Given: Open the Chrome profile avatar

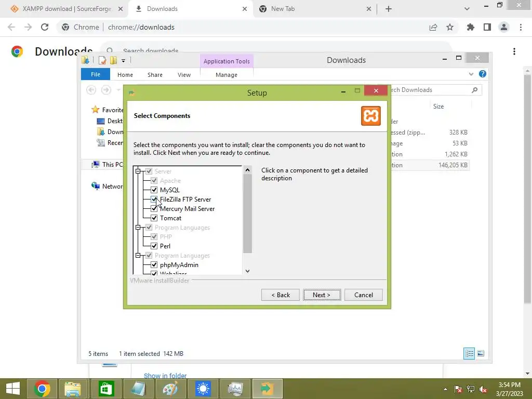Looking at the screenshot, I should point(504,27).
